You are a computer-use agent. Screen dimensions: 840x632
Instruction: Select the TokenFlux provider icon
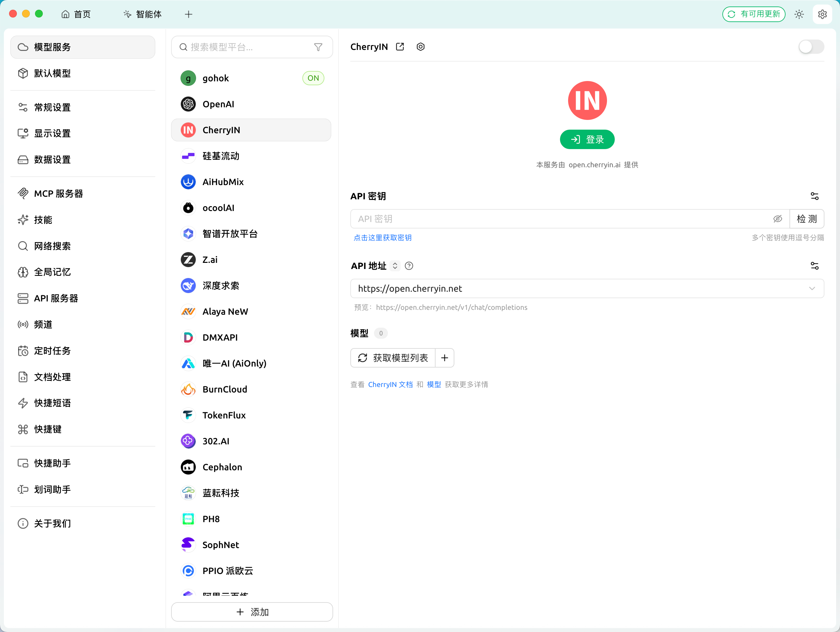[188, 415]
